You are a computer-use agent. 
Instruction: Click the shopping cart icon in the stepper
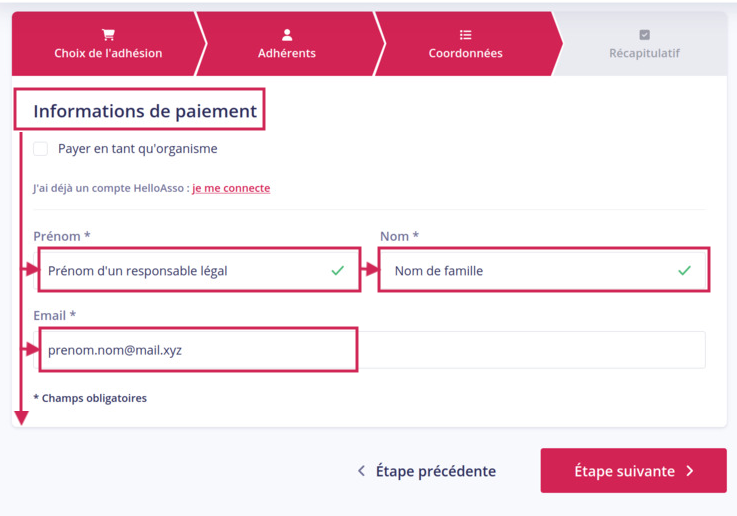tap(108, 35)
